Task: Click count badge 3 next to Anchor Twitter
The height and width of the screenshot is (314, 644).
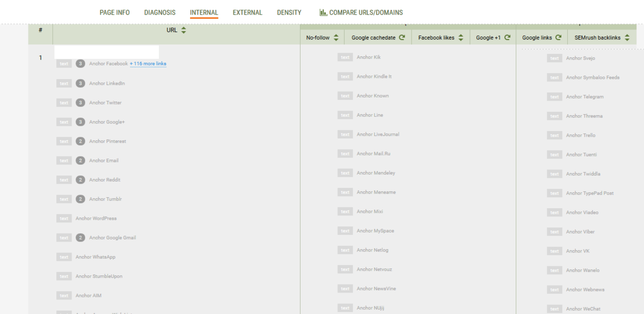Action: coord(80,102)
